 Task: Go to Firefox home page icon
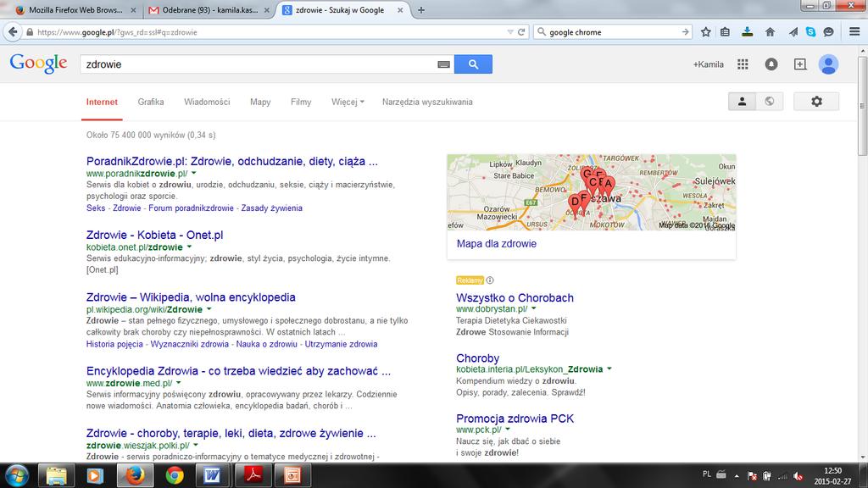pos(770,32)
